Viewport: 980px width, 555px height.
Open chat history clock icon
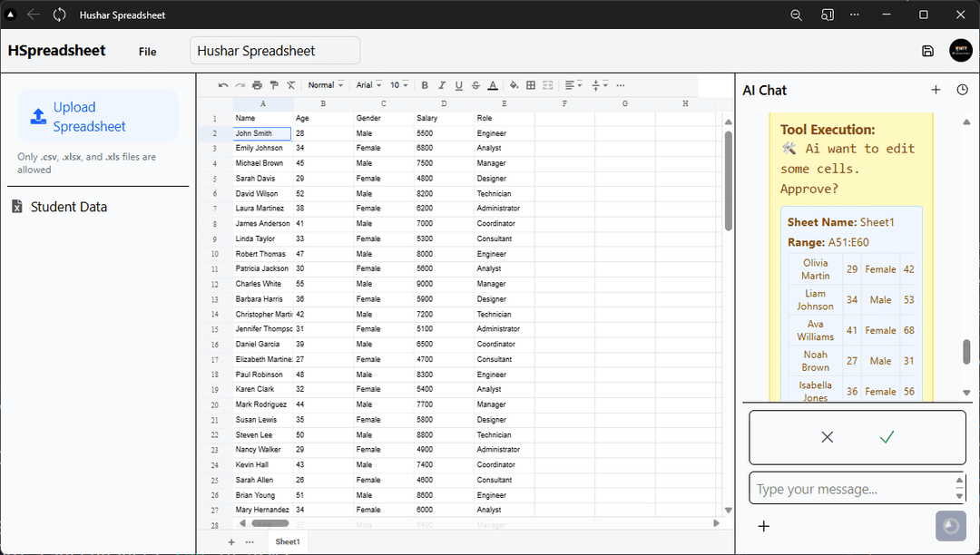pyautogui.click(x=962, y=90)
